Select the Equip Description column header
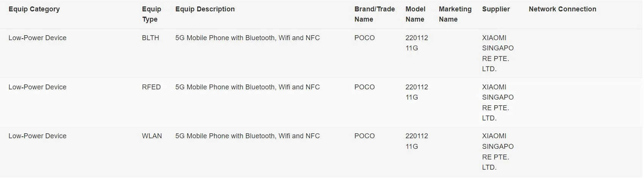644x178 pixels. tap(205, 9)
